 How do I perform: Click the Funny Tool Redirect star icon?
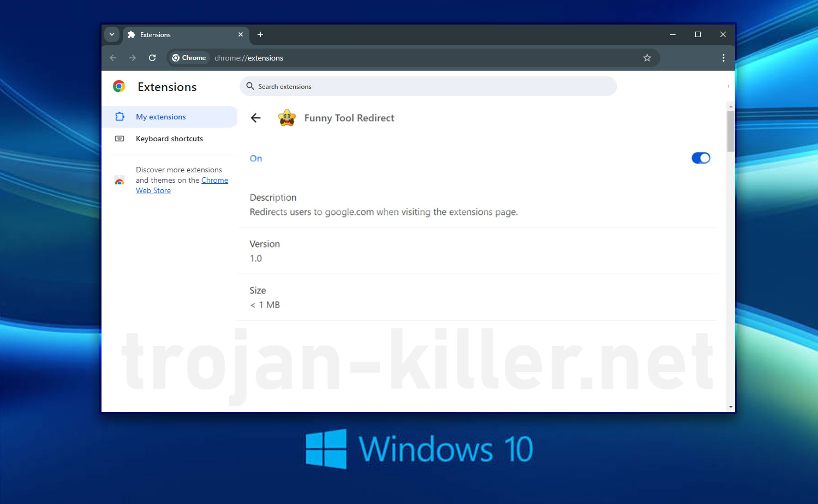coord(287,118)
